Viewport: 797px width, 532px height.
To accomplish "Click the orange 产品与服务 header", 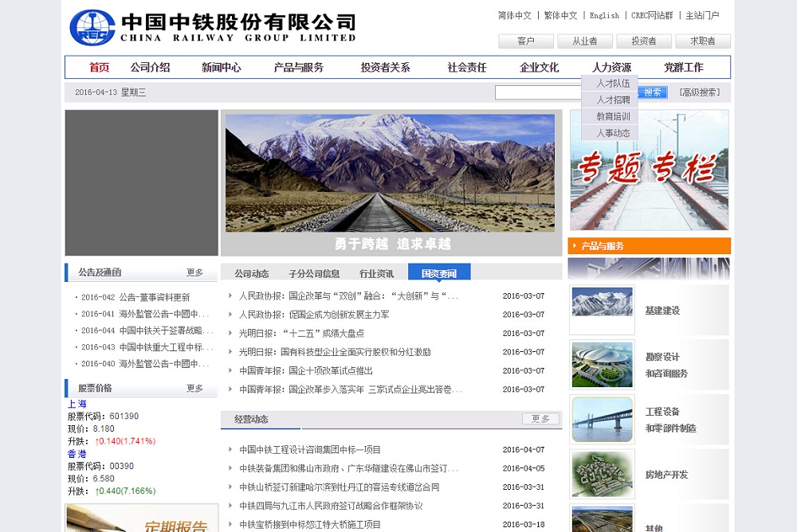I will (x=649, y=246).
